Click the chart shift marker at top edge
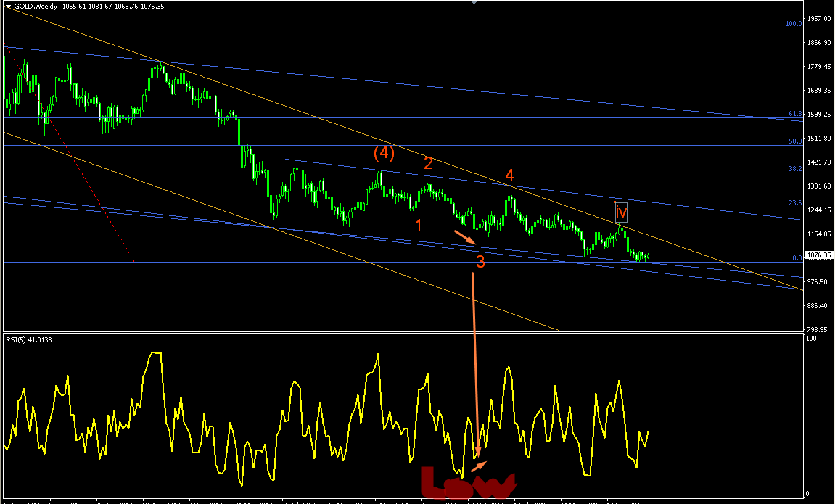The image size is (835, 504). pos(474,2)
